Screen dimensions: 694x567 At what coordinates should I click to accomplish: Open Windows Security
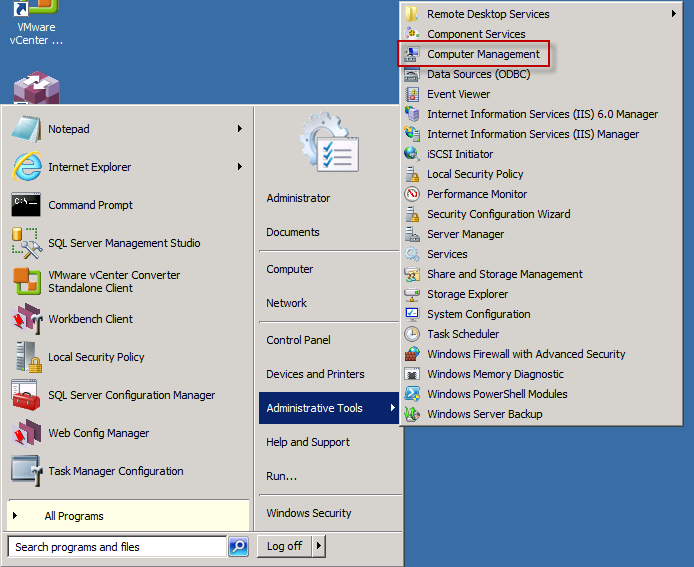[308, 513]
